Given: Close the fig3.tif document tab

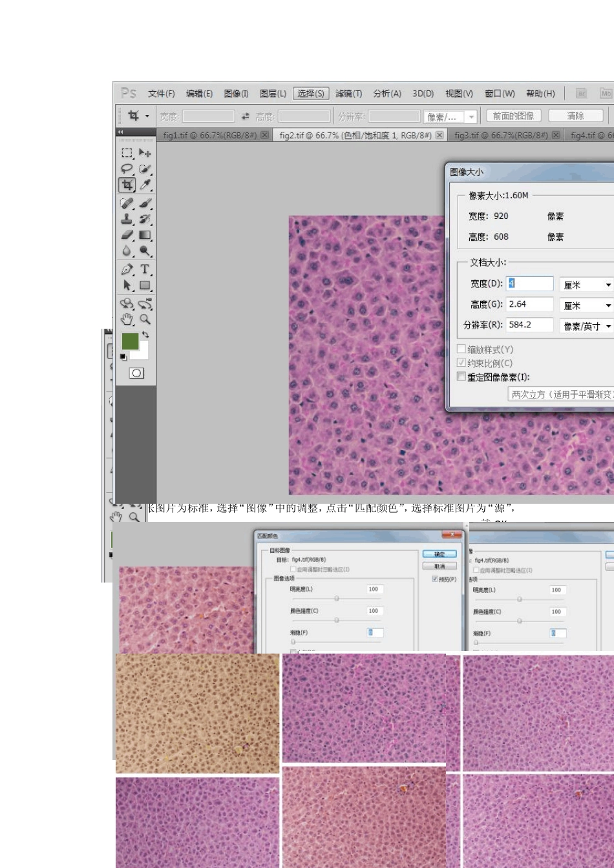Looking at the screenshot, I should click(555, 135).
